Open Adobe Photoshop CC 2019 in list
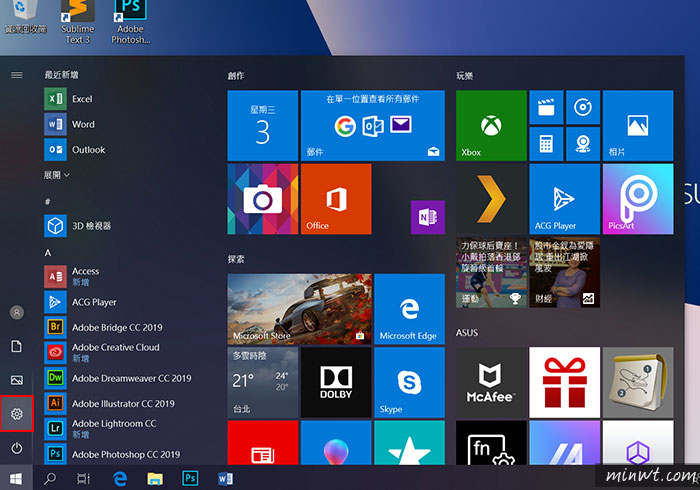 pyautogui.click(x=112, y=454)
